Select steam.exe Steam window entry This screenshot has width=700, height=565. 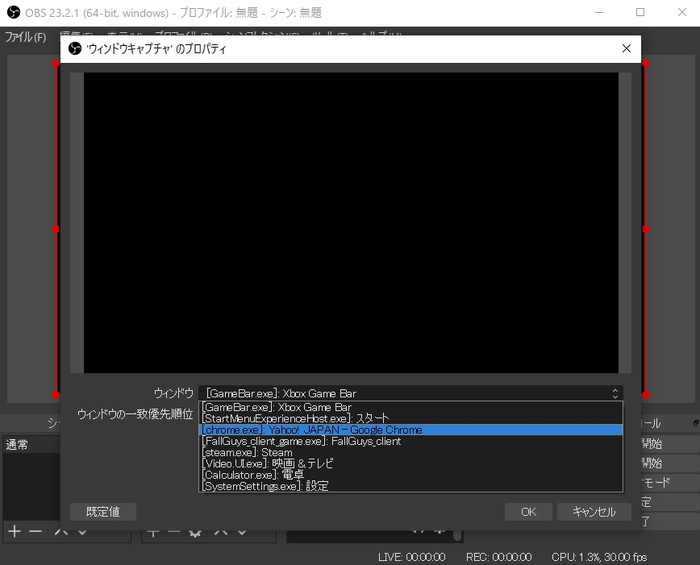(x=410, y=452)
